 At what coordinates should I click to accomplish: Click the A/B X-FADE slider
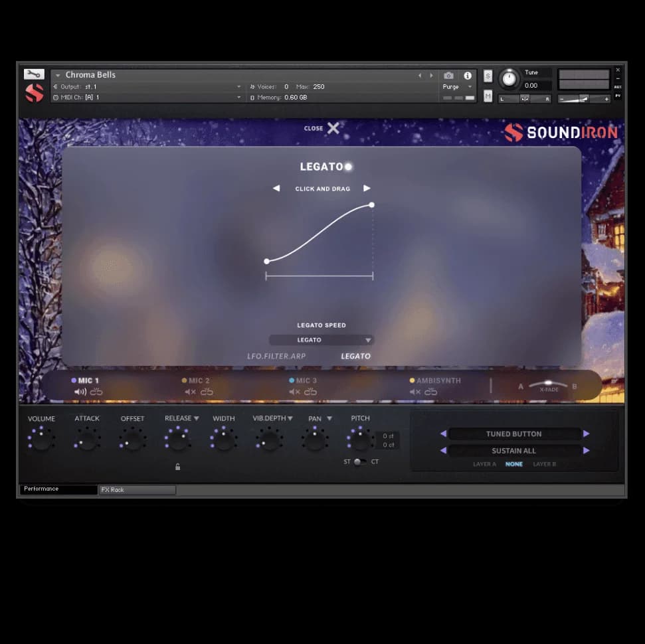tap(548, 385)
